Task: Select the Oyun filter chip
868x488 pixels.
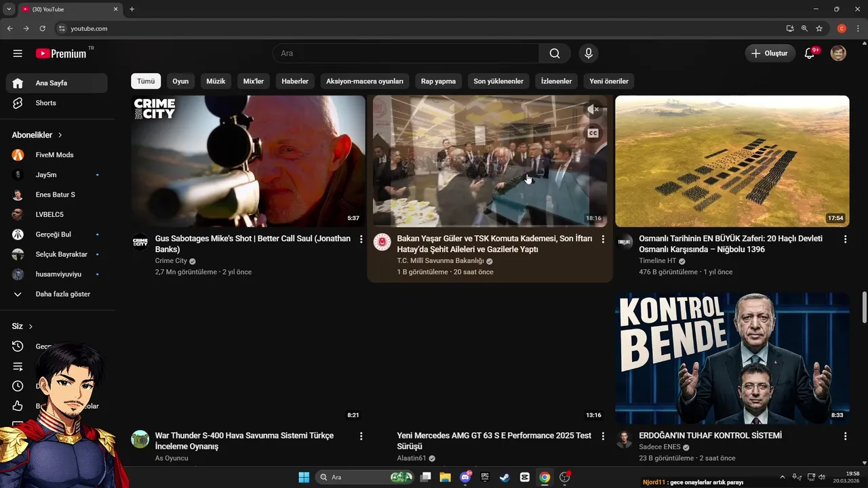Action: coord(180,81)
